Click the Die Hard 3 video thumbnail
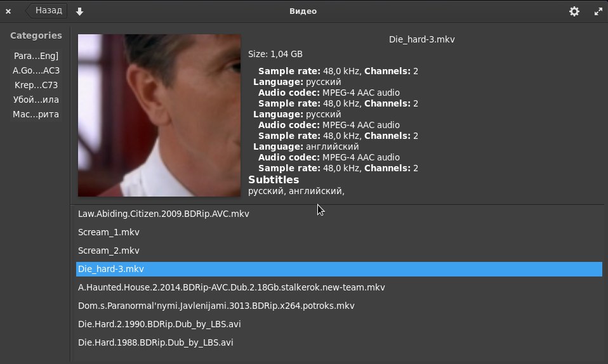 [159, 115]
